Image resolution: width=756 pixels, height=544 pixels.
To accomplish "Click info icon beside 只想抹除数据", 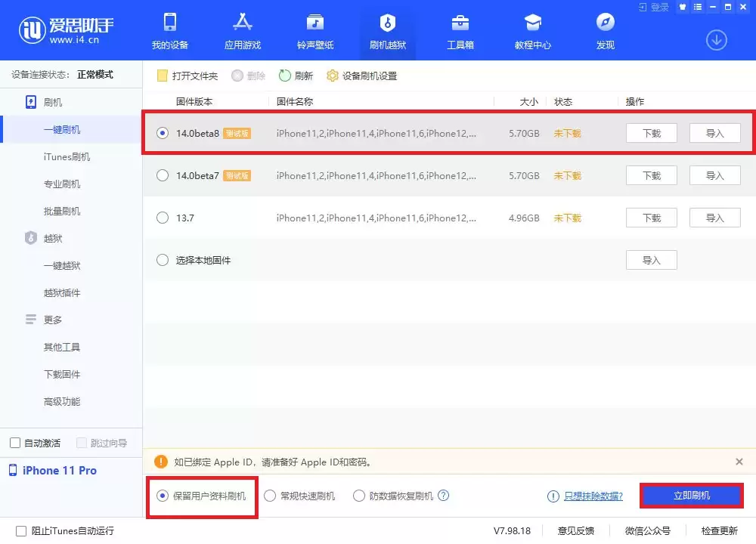I will pyautogui.click(x=553, y=496).
